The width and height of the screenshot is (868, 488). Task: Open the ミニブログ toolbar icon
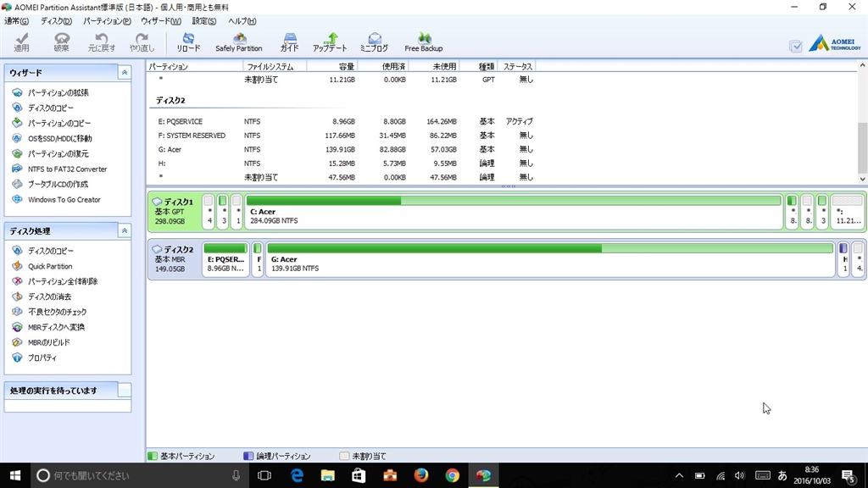[x=374, y=42]
